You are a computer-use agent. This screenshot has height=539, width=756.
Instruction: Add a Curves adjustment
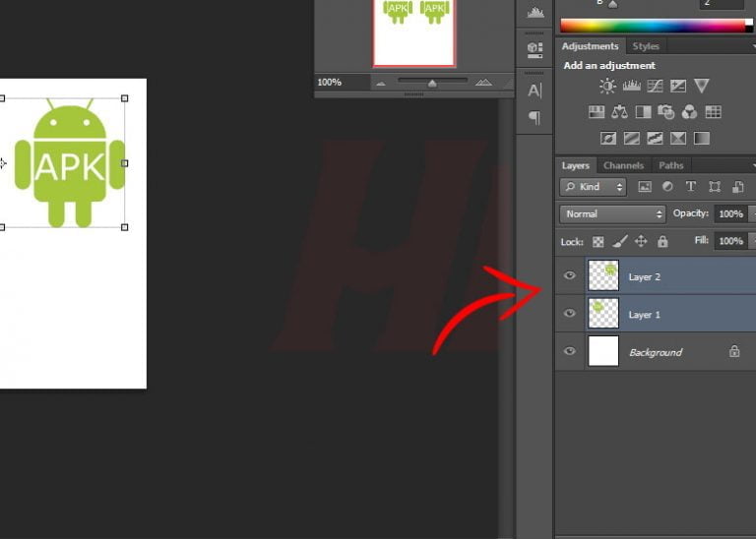coord(655,87)
